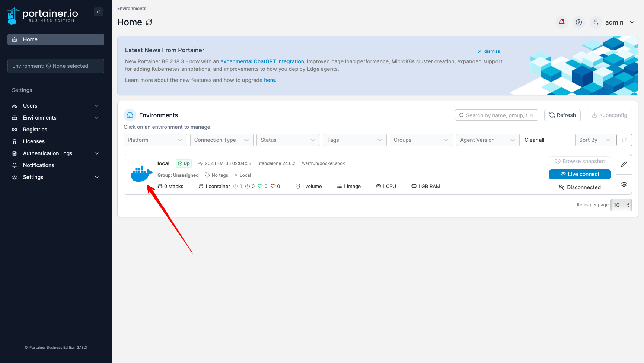The height and width of the screenshot is (363, 644).
Task: Open the Tags filter dropdown
Action: pyautogui.click(x=355, y=140)
